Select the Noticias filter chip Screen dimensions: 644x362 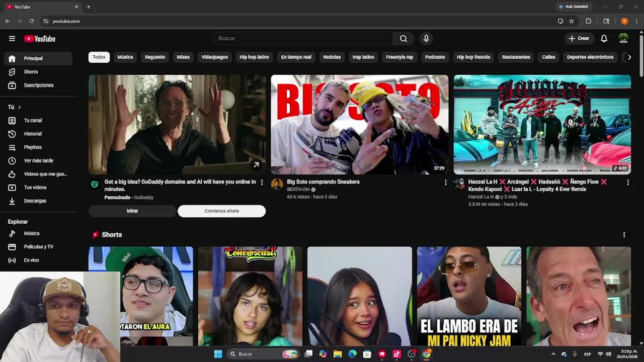(332, 57)
